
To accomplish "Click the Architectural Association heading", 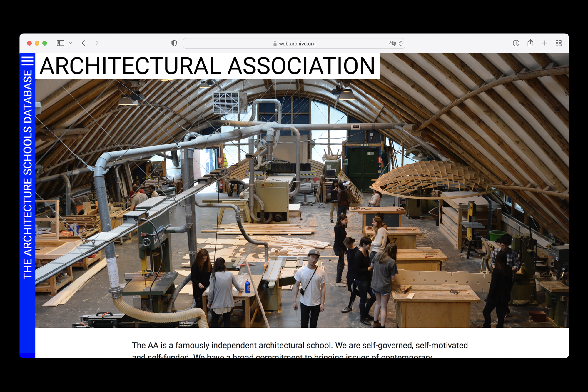I will [207, 66].
